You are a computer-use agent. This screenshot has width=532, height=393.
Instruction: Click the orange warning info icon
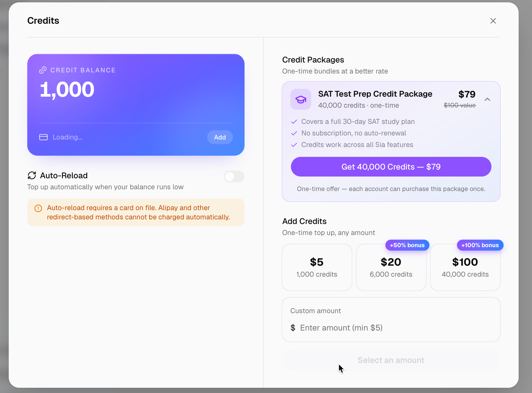(x=38, y=208)
